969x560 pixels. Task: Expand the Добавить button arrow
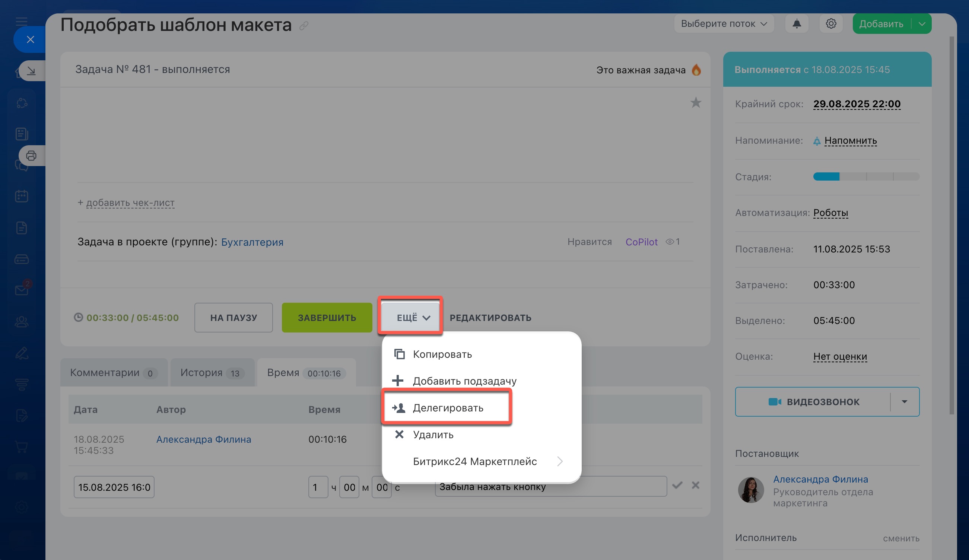tap(922, 24)
